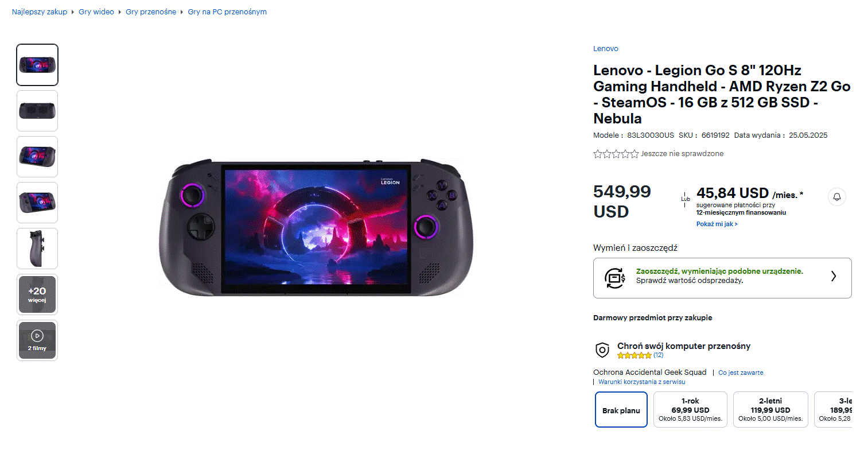Open Gry przenośne breadcrumb item
The image size is (868, 450).
tap(151, 11)
